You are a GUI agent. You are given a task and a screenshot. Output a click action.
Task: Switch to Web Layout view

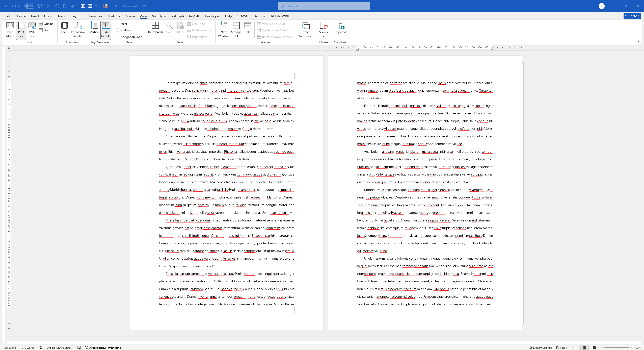[x=32, y=30]
